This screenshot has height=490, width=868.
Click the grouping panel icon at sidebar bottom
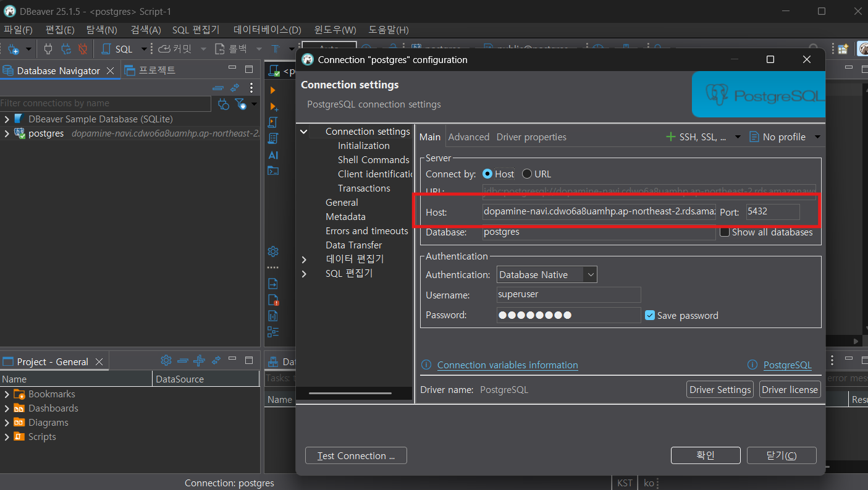(x=273, y=332)
